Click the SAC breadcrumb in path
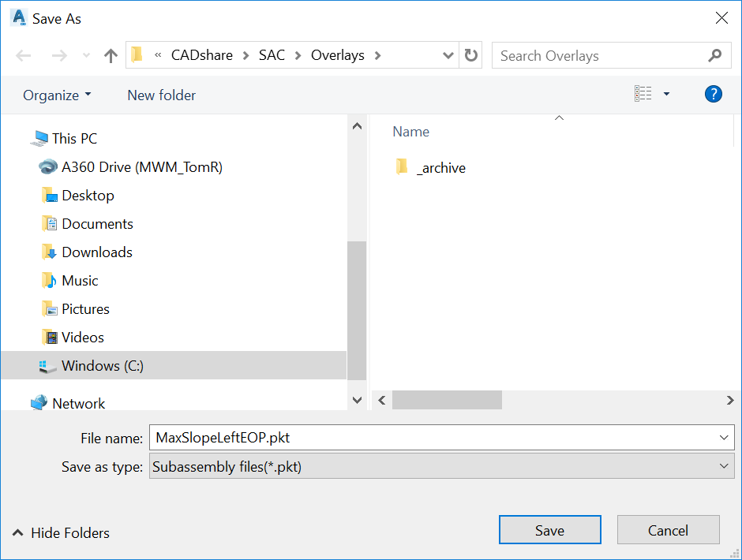 tap(272, 55)
